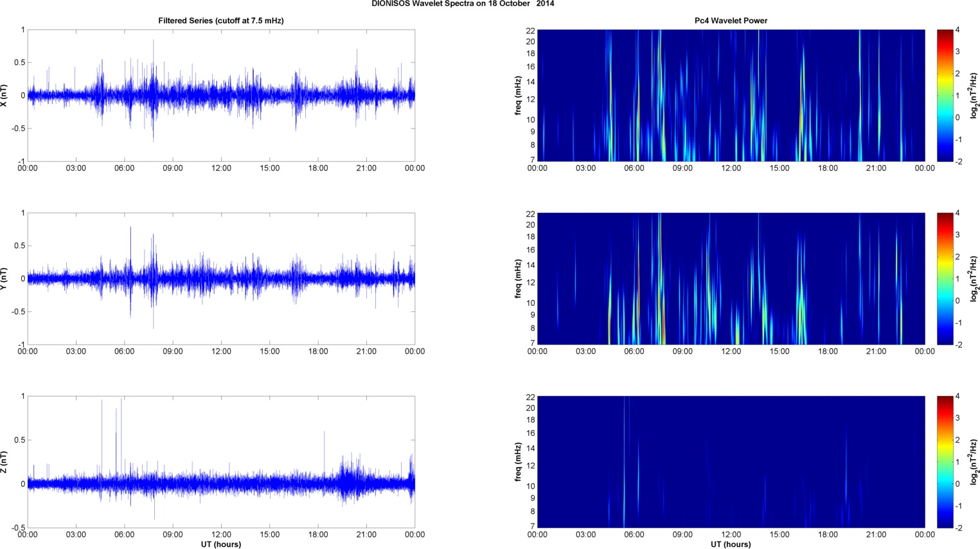Click log2(nT²/Hz) label beside middle color bar
This screenshot has height=549, width=980.
(975, 278)
